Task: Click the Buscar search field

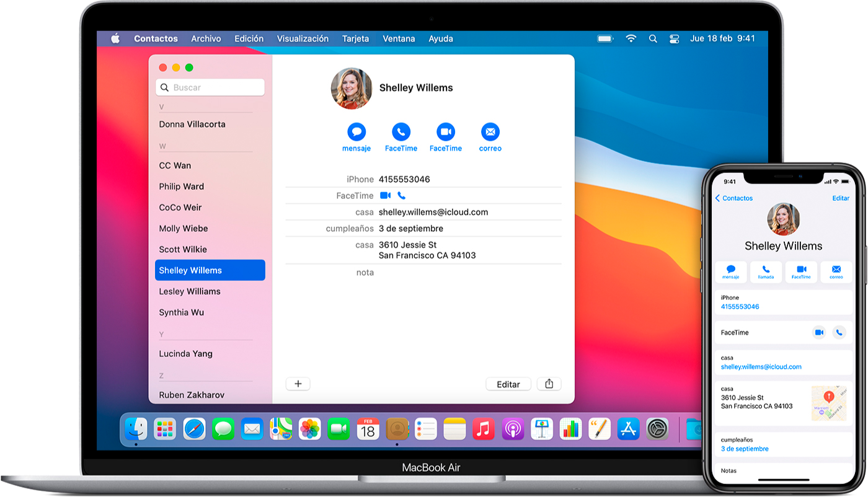Action: (x=210, y=87)
